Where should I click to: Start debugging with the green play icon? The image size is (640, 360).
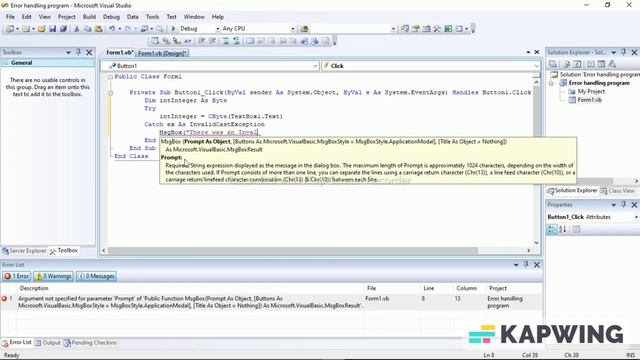173,29
